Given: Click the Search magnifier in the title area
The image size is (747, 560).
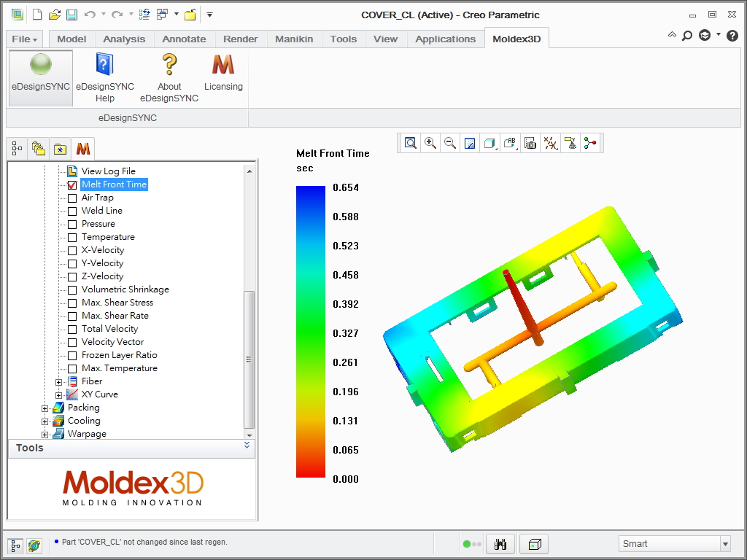Looking at the screenshot, I should point(687,35).
